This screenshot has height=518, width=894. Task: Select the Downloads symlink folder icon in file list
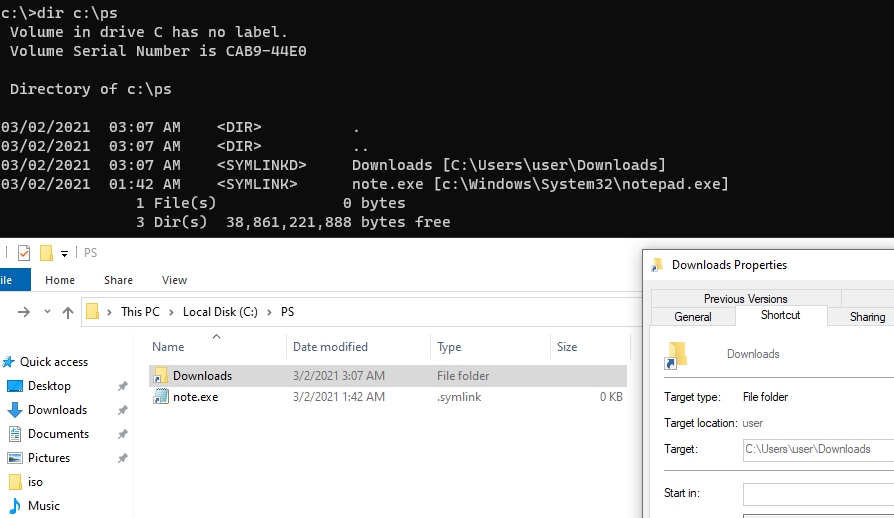[161, 376]
